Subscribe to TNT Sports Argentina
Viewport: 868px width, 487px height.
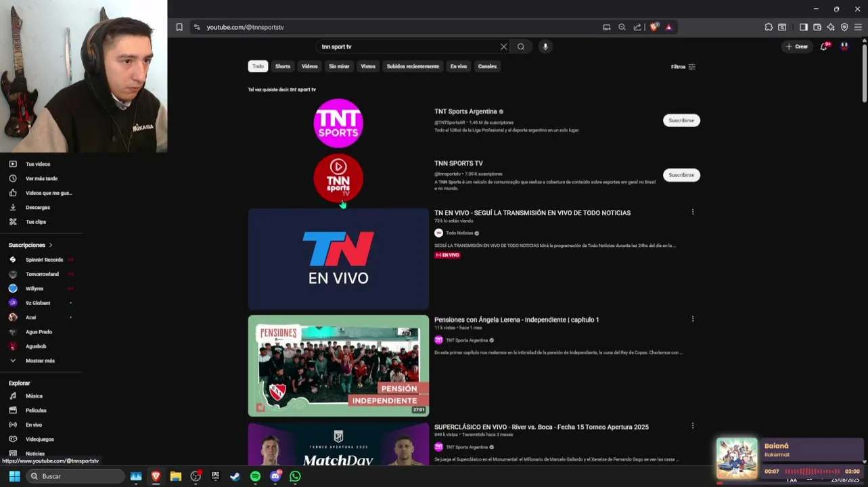(x=681, y=120)
